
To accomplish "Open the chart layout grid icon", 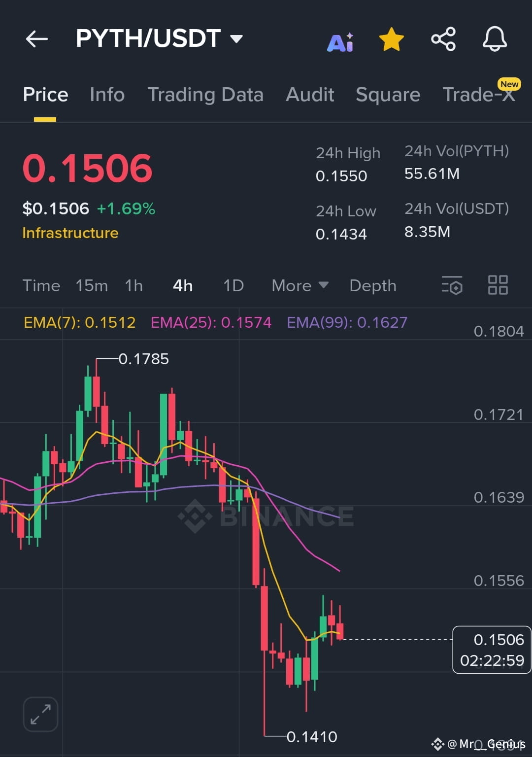I will 498,285.
